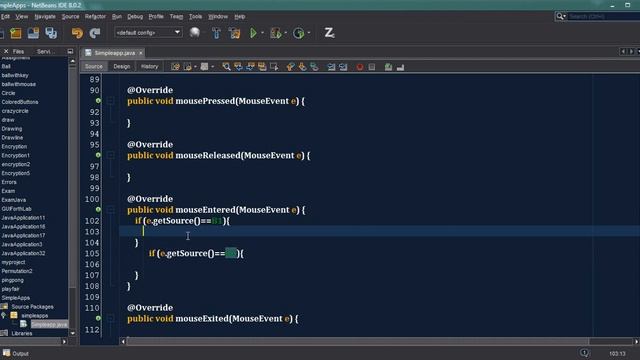Click Next Bookmark icon
640x360 pixels.
[302, 67]
